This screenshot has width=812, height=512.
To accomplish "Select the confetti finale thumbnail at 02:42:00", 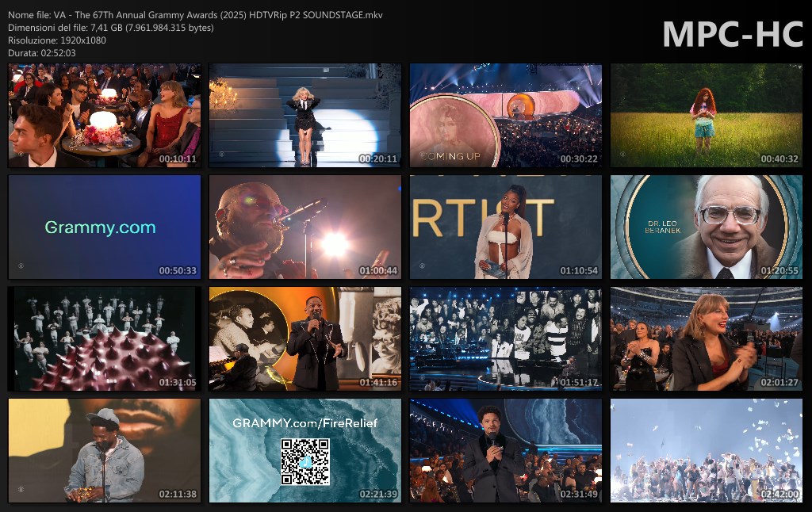I will 706,451.
